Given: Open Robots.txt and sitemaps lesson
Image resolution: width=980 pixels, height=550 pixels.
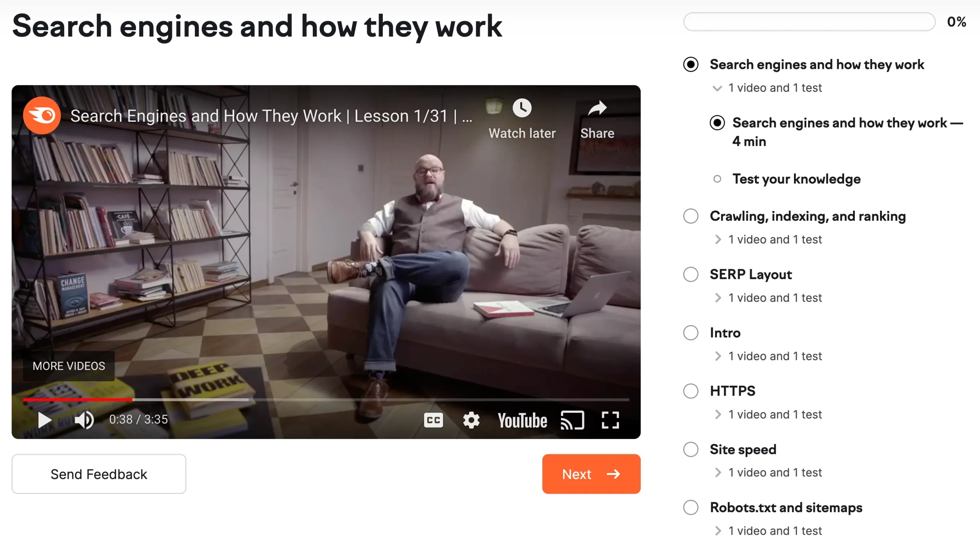Looking at the screenshot, I should tap(786, 507).
